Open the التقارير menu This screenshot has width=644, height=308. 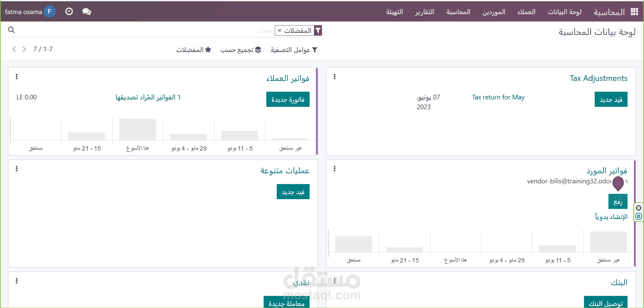(x=424, y=11)
